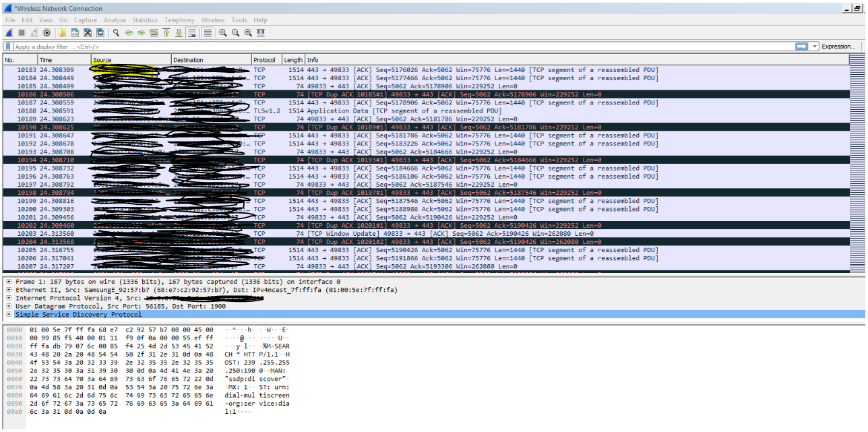Open the recent display filters dropdown

point(815,47)
